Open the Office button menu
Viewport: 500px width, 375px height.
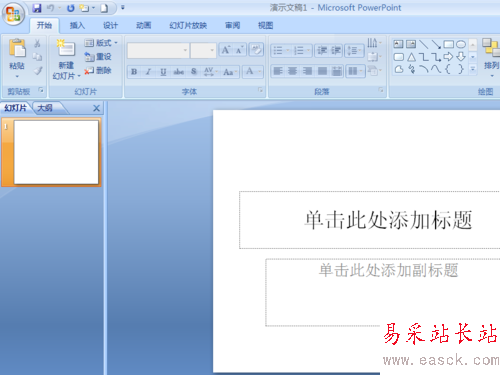tap(13, 14)
